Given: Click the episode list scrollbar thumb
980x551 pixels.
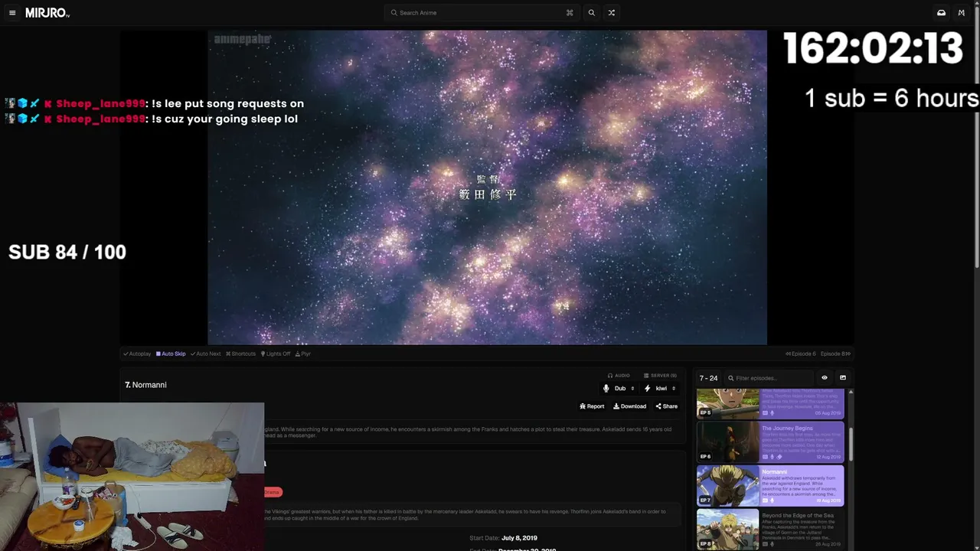Looking at the screenshot, I should [x=851, y=445].
